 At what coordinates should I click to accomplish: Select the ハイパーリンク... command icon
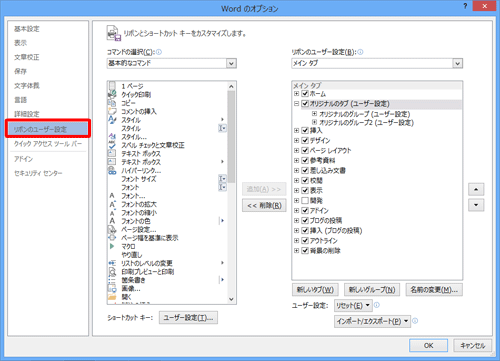pyautogui.click(x=112, y=170)
